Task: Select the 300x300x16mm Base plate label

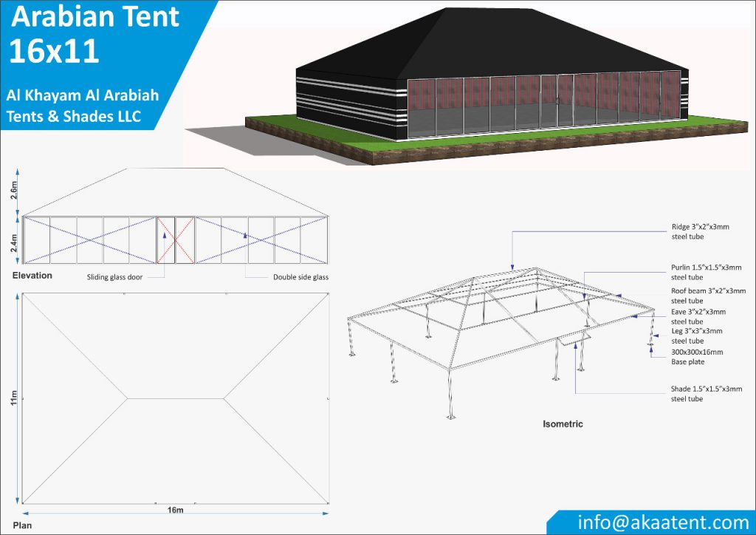Action: click(x=697, y=358)
